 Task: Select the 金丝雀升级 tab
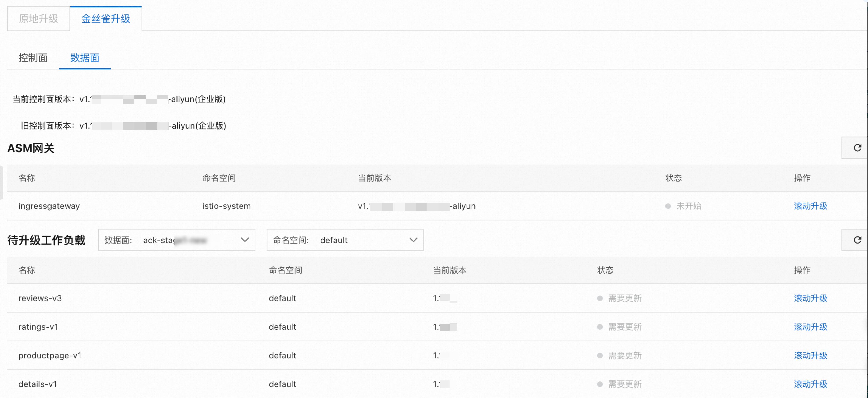(x=105, y=19)
